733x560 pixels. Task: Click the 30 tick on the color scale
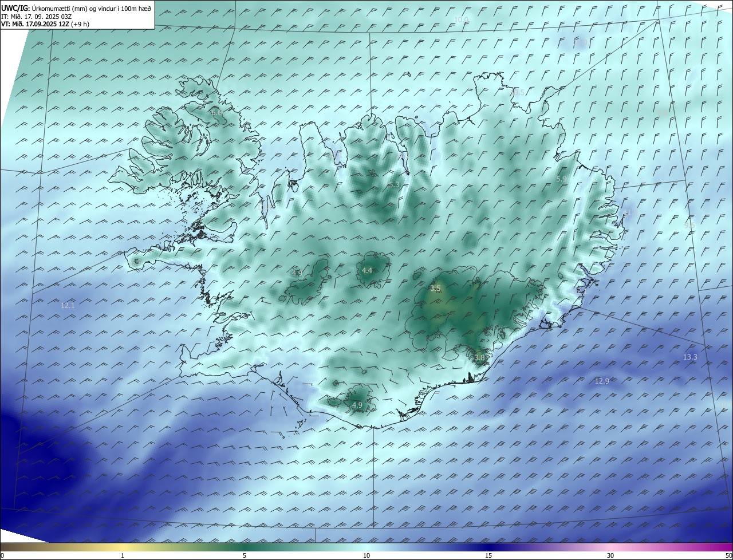(x=610, y=555)
